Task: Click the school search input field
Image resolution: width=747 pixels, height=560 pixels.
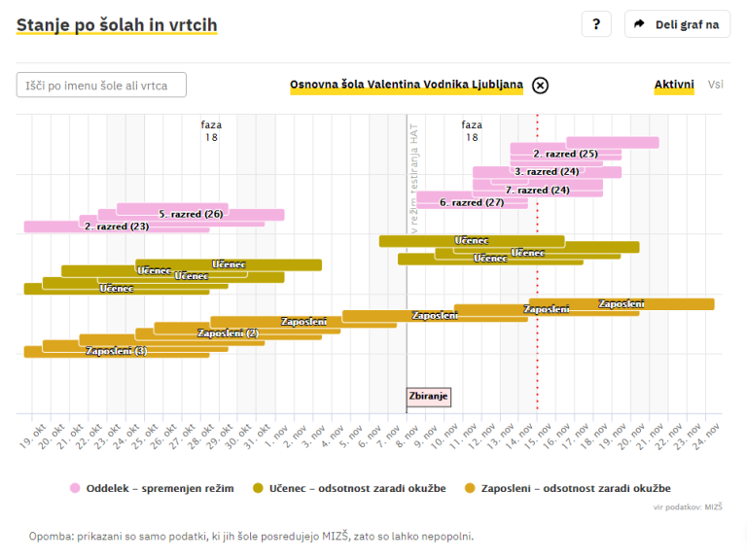Action: [101, 86]
